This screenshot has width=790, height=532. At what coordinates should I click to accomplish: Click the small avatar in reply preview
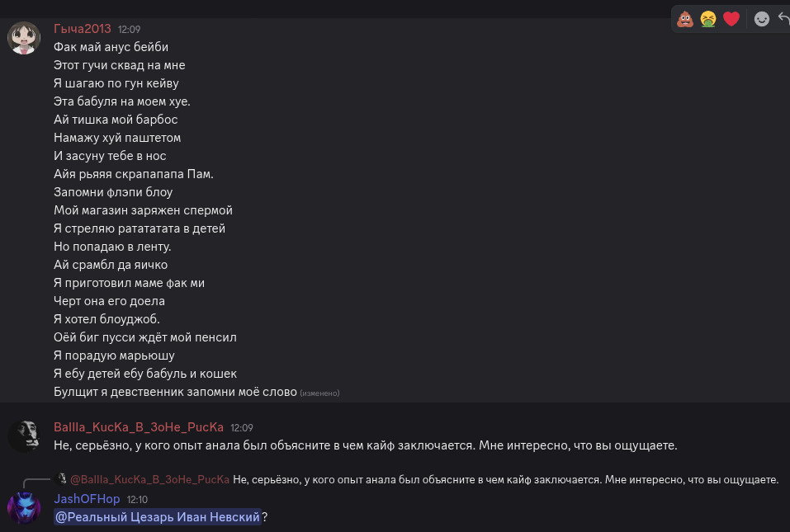pyautogui.click(x=61, y=478)
